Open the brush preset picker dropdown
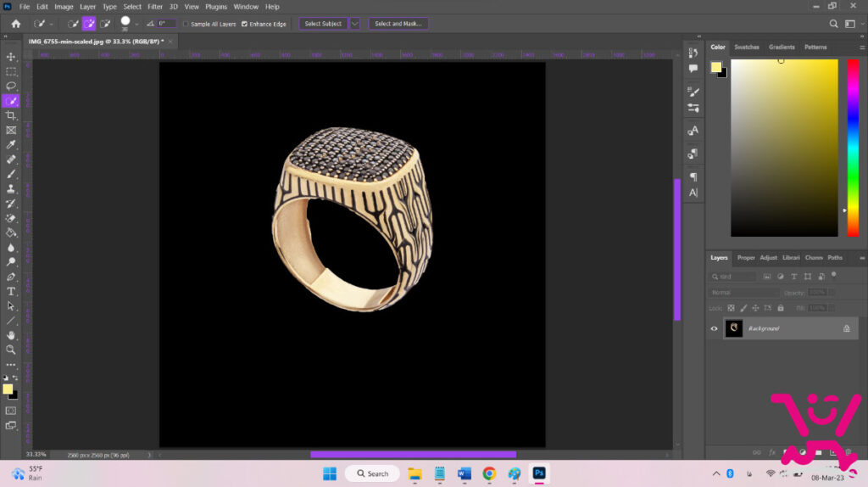Image resolution: width=868 pixels, height=487 pixels. [x=136, y=24]
